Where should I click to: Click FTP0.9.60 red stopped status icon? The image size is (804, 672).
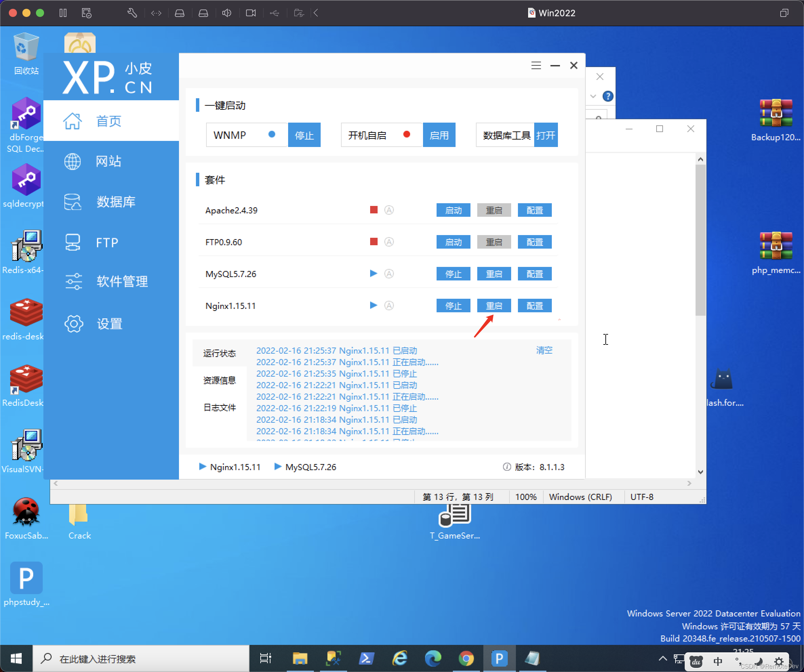374,241
